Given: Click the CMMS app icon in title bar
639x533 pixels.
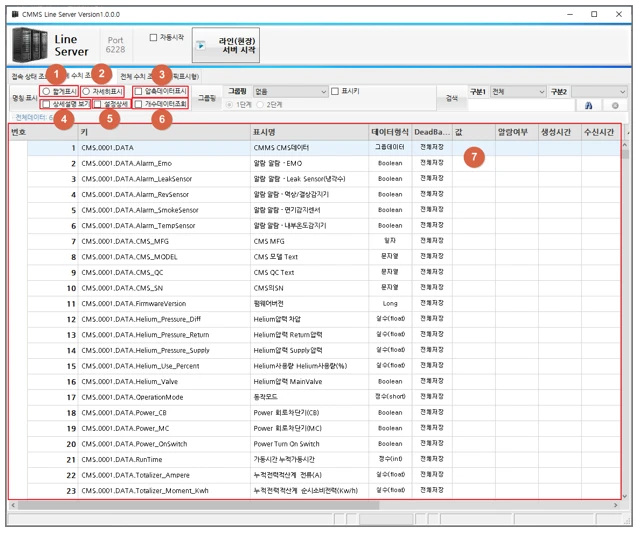Looking at the screenshot, I should (x=15, y=14).
